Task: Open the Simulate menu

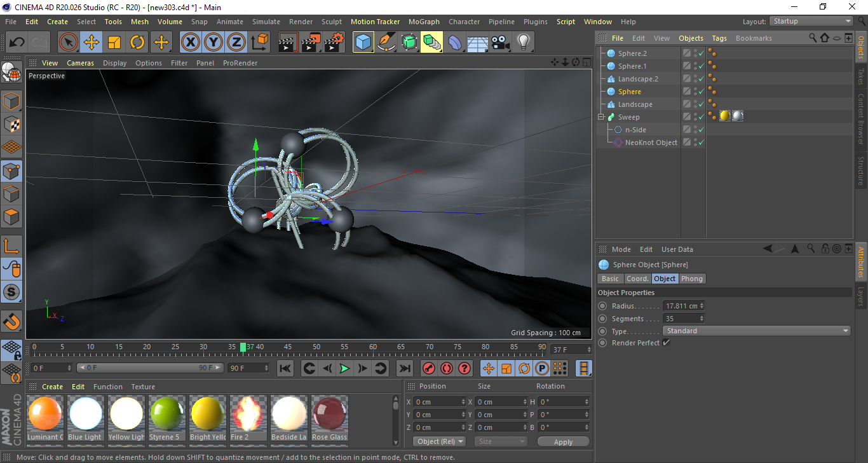Action: [266, 22]
